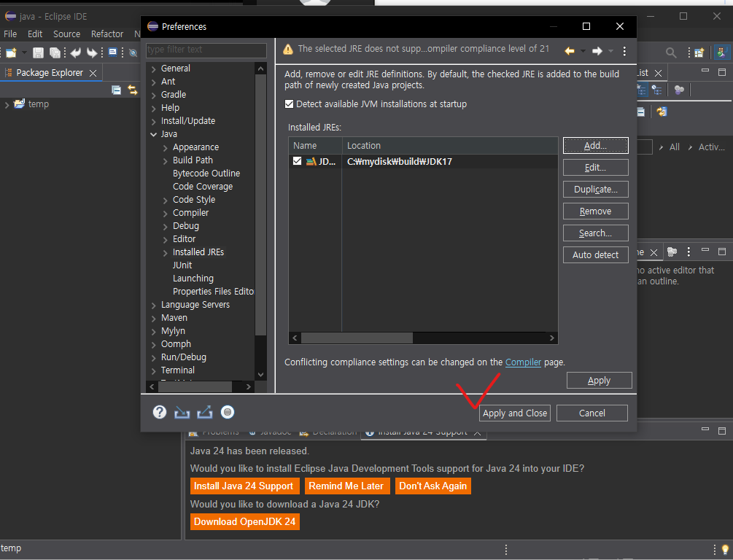
Task: Click the Search... button
Action: click(596, 233)
